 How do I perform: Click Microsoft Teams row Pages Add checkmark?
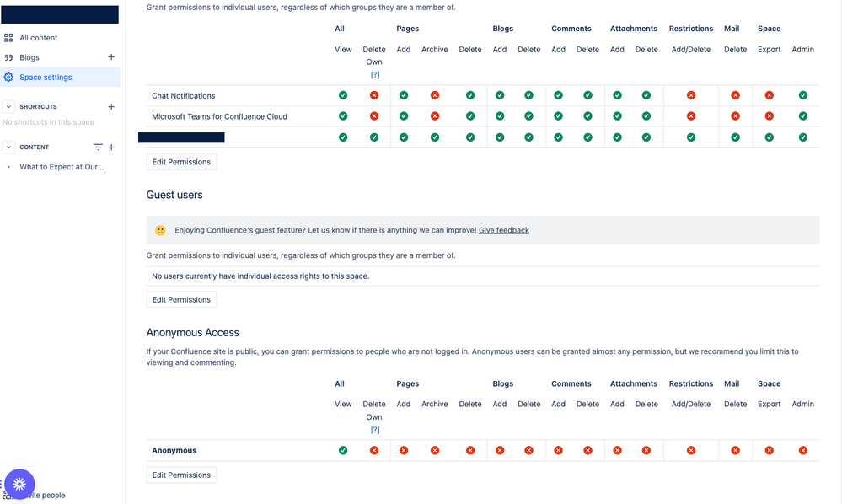click(x=404, y=116)
